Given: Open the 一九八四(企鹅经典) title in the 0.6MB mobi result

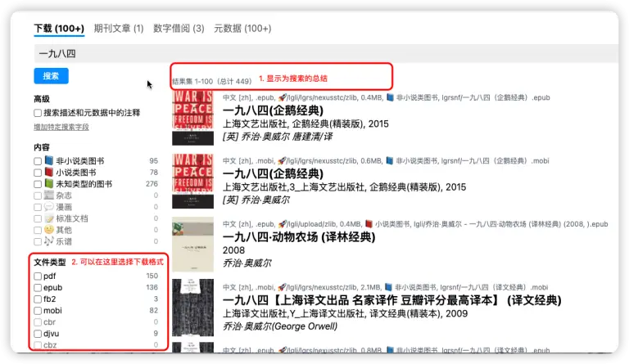Looking at the screenshot, I should (x=274, y=173).
